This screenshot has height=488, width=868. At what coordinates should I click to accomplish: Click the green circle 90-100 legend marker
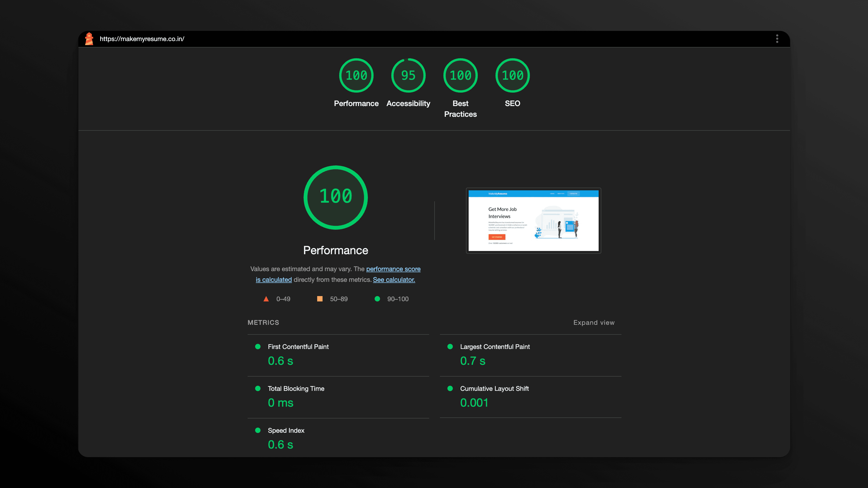(377, 299)
